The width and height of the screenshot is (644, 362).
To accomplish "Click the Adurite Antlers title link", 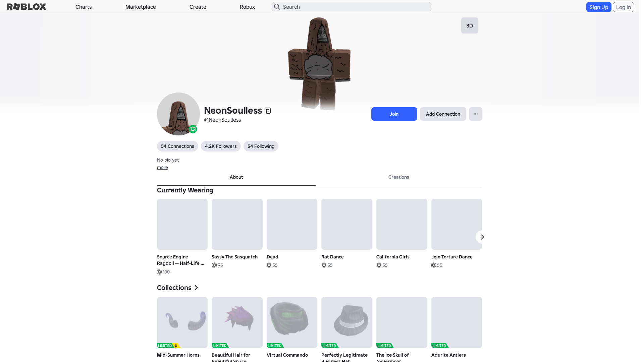I will [448, 355].
